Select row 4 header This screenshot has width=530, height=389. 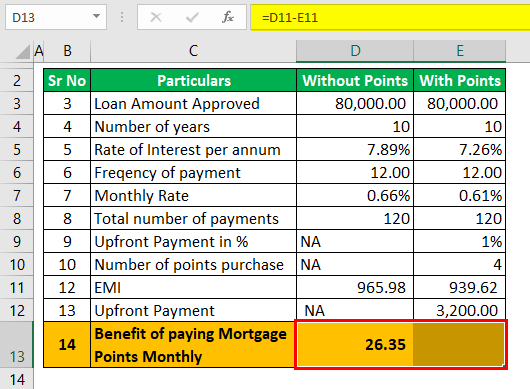[x=17, y=126]
